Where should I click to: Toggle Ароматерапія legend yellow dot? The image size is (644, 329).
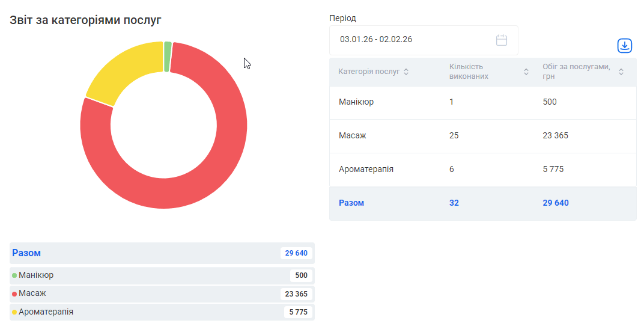click(x=14, y=312)
